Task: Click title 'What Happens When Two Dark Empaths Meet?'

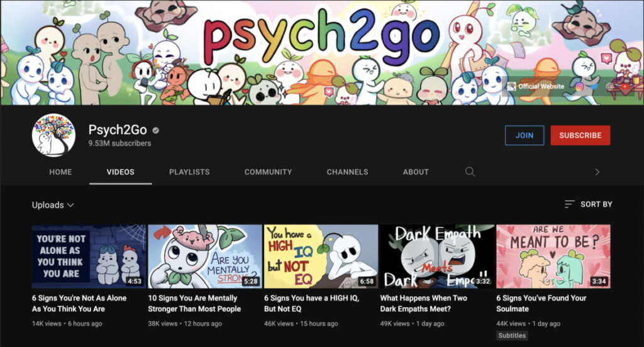Action: (423, 304)
